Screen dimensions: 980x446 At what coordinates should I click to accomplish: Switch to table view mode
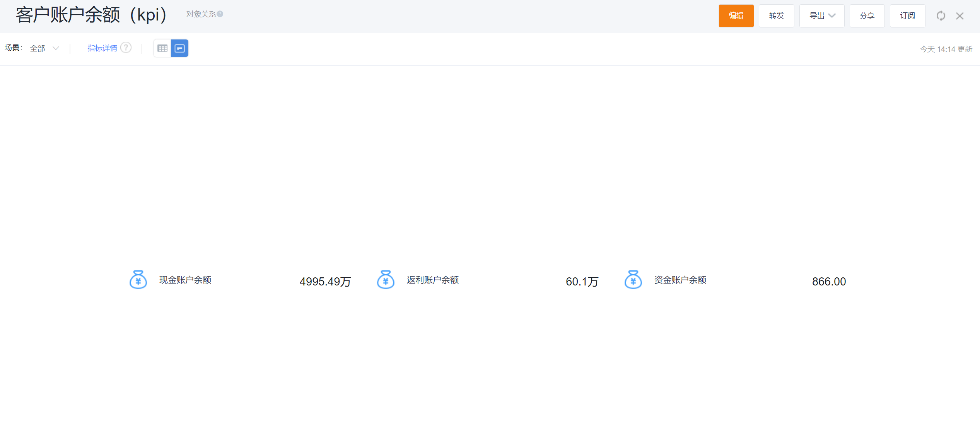point(162,48)
